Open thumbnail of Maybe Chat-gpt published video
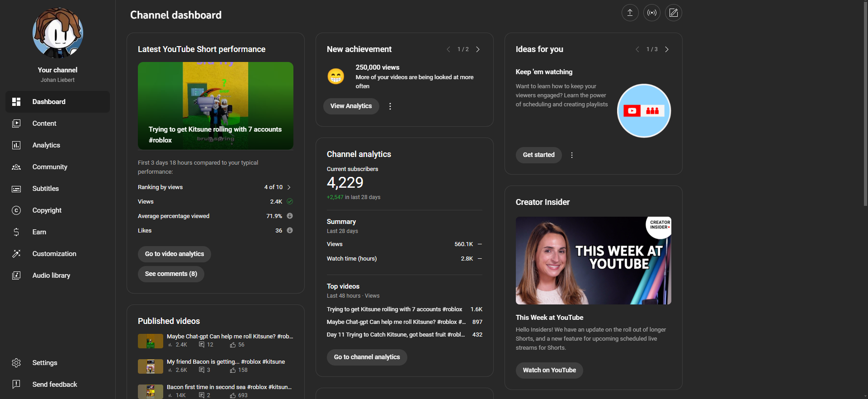Screen dimensions: 868x399 pyautogui.click(x=151, y=341)
